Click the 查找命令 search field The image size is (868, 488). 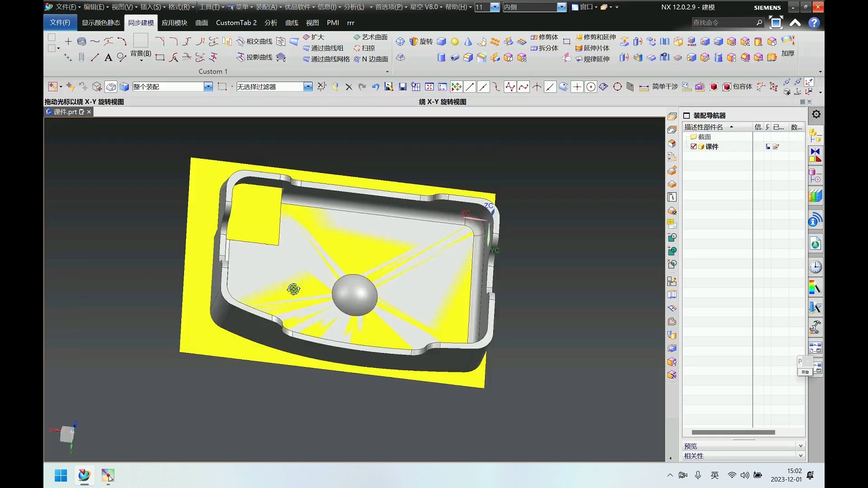pyautogui.click(x=722, y=23)
